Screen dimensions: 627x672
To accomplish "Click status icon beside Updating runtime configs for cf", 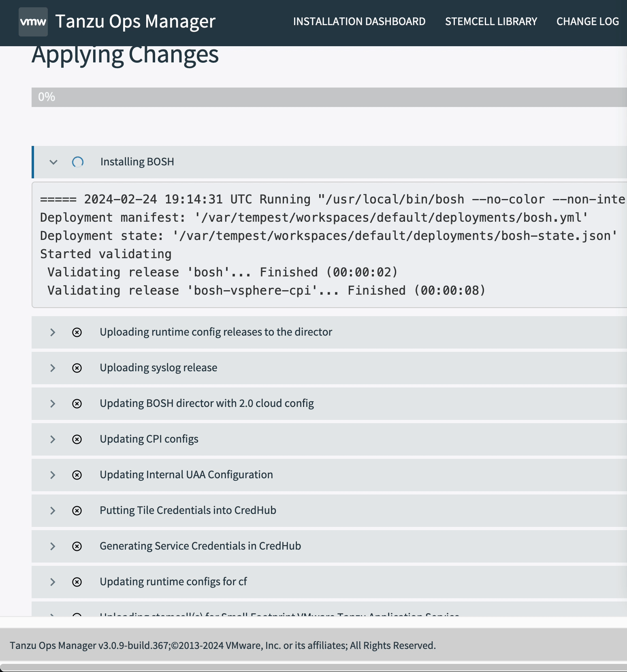I will 77,582.
